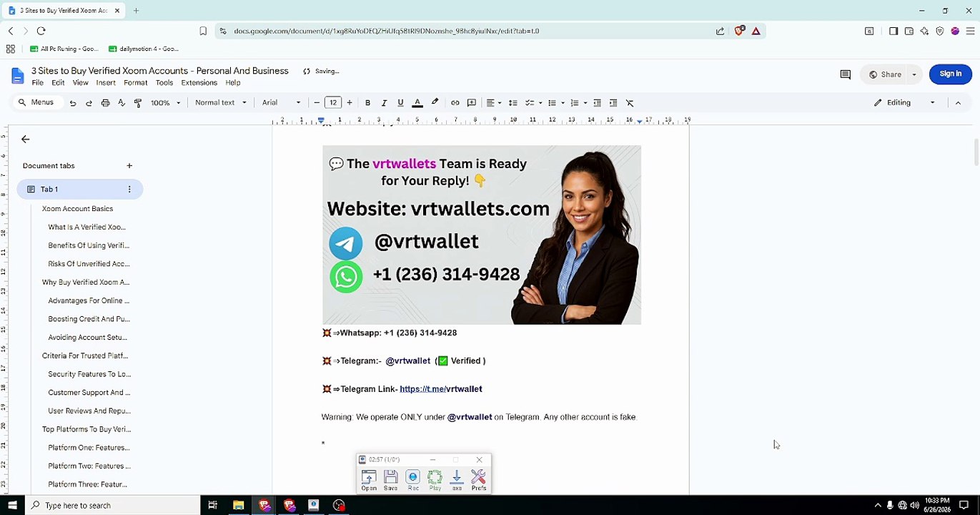The width and height of the screenshot is (980, 515).
Task: Open the Google Docs home icon
Action: coord(18,76)
